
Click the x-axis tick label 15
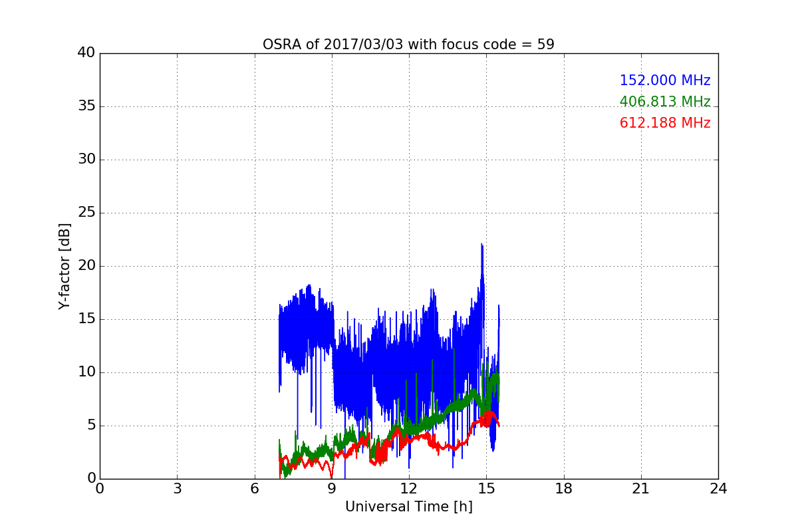pos(486,489)
